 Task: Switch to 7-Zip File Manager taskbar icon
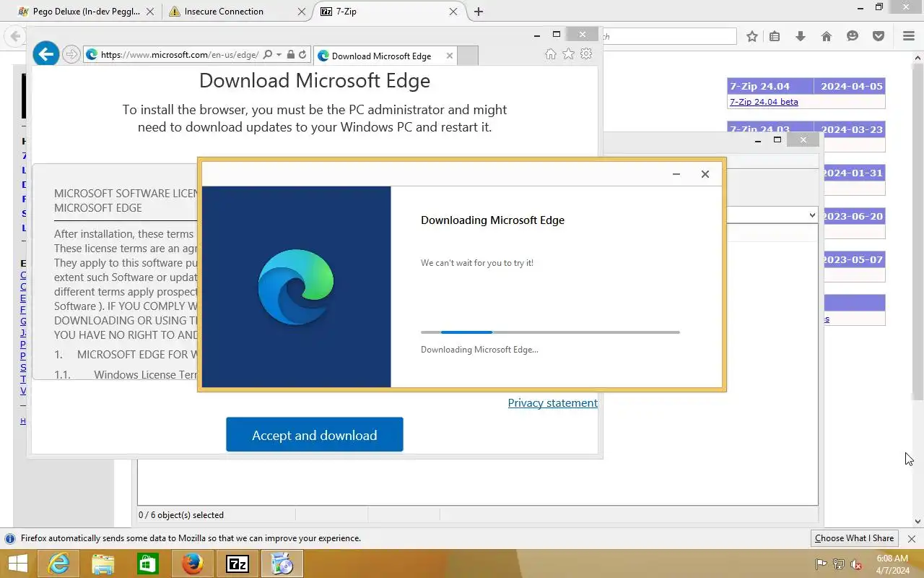point(237,564)
